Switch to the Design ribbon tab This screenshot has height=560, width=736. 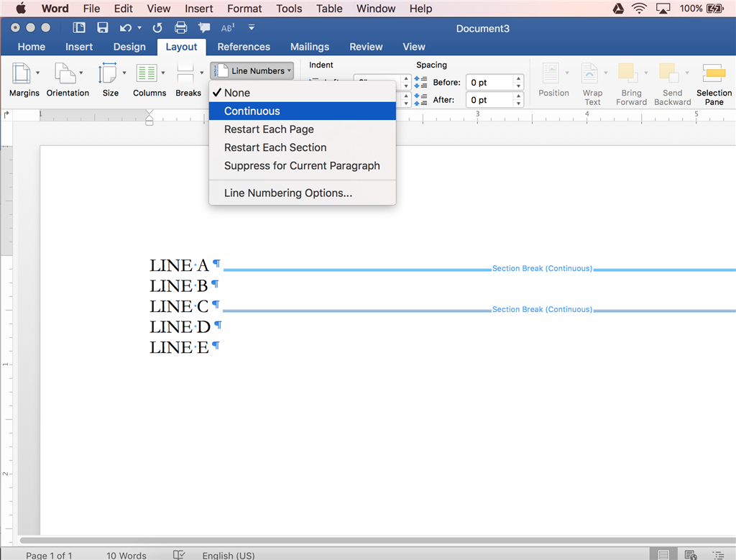[129, 47]
